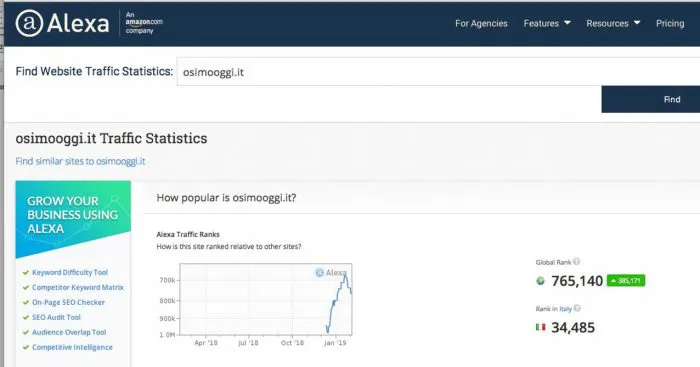Go to the Pricing page
Image resolution: width=700 pixels, height=367 pixels.
[x=670, y=24]
